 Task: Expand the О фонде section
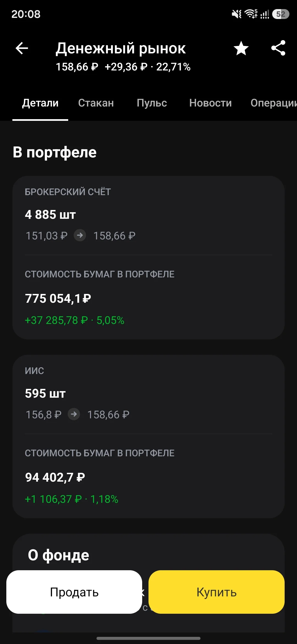[x=59, y=555]
